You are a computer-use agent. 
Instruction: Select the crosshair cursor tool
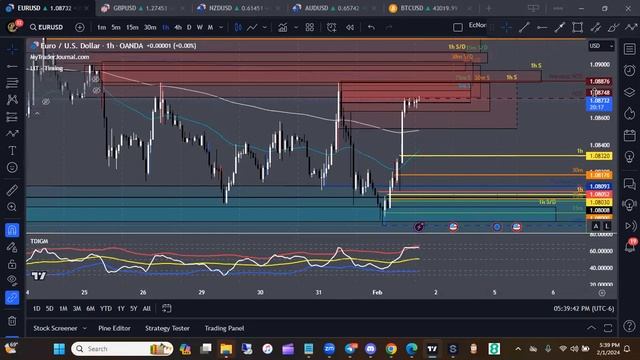pyautogui.click(x=12, y=49)
